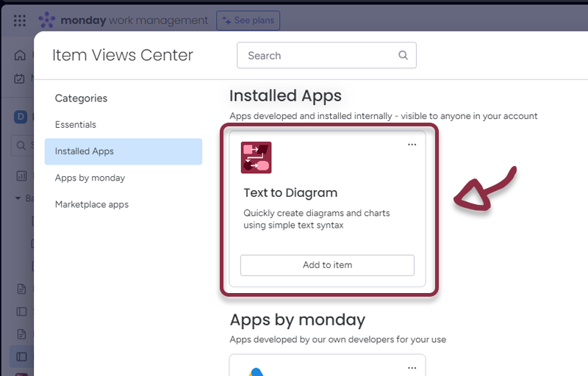Click the Text to Diagram title
Image resolution: width=588 pixels, height=376 pixels.
click(x=290, y=193)
